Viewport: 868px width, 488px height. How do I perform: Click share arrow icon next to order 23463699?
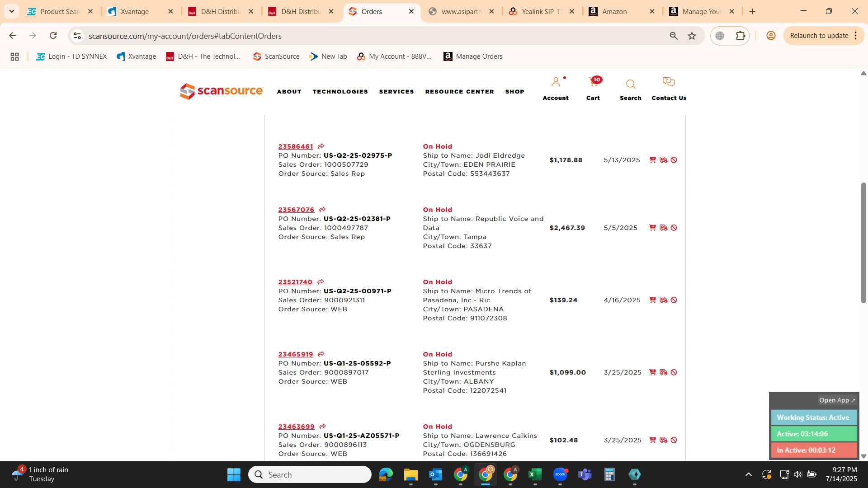(322, 427)
